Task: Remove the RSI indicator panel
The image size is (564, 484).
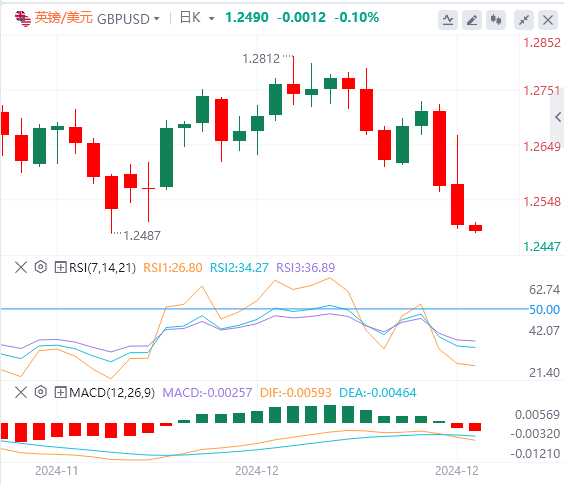Action: pos(21,267)
